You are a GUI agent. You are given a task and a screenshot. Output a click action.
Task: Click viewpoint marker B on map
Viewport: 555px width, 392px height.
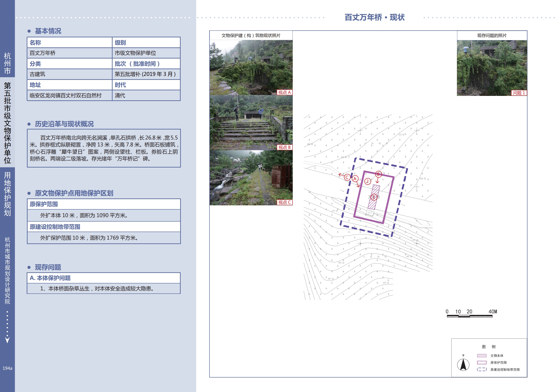pos(378,174)
